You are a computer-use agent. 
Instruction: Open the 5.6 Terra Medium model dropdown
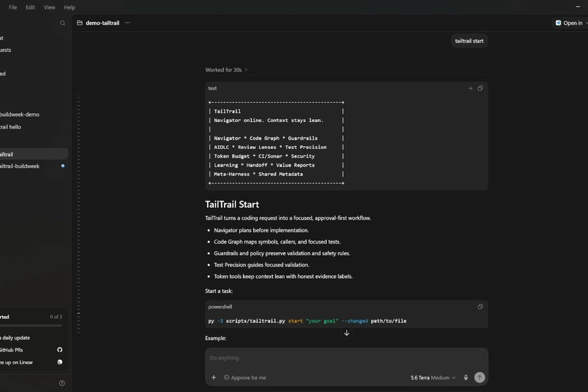point(433,377)
